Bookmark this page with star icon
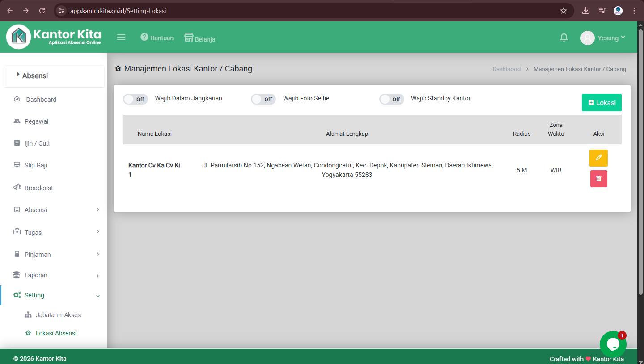This screenshot has width=644, height=364. (563, 11)
